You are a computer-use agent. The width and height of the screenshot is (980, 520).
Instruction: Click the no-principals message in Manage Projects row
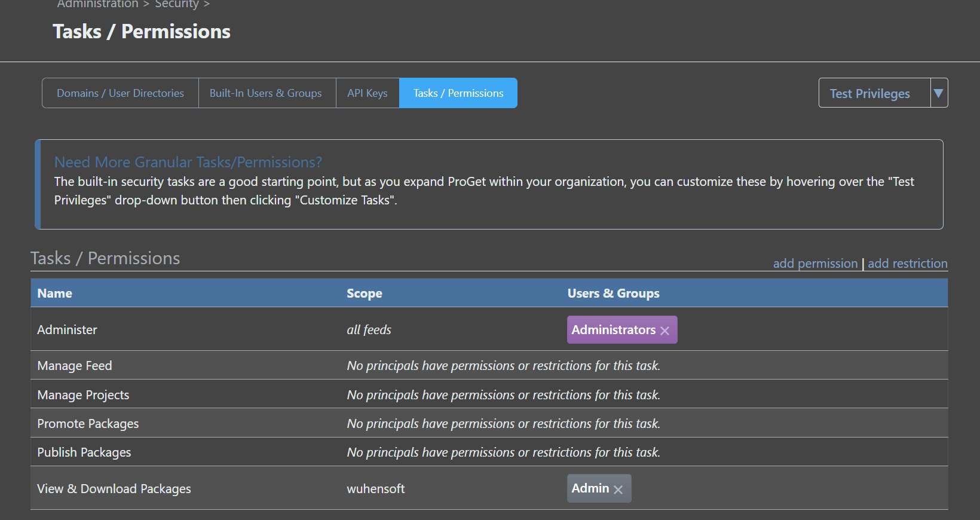tap(504, 395)
